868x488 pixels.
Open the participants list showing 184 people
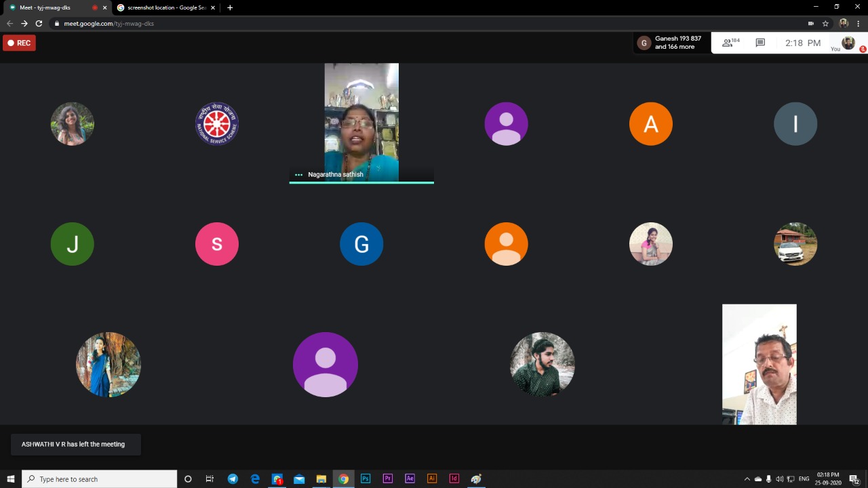click(x=730, y=43)
